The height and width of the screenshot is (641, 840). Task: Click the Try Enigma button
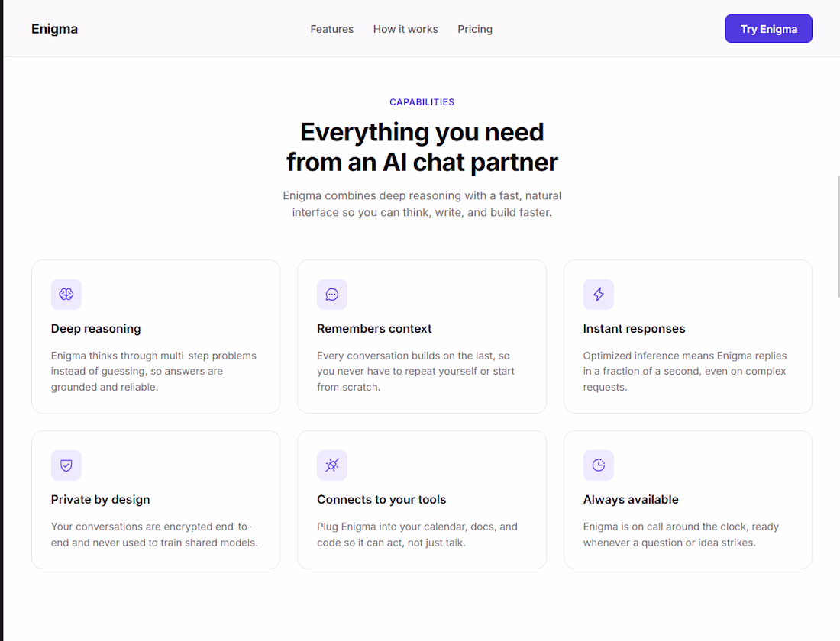[768, 29]
